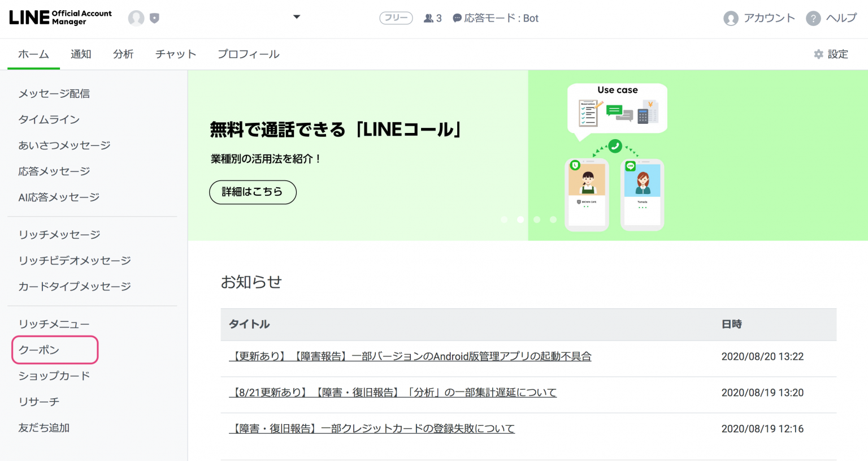Open the 「分析」の一部集計遅延について notice link

click(393, 393)
